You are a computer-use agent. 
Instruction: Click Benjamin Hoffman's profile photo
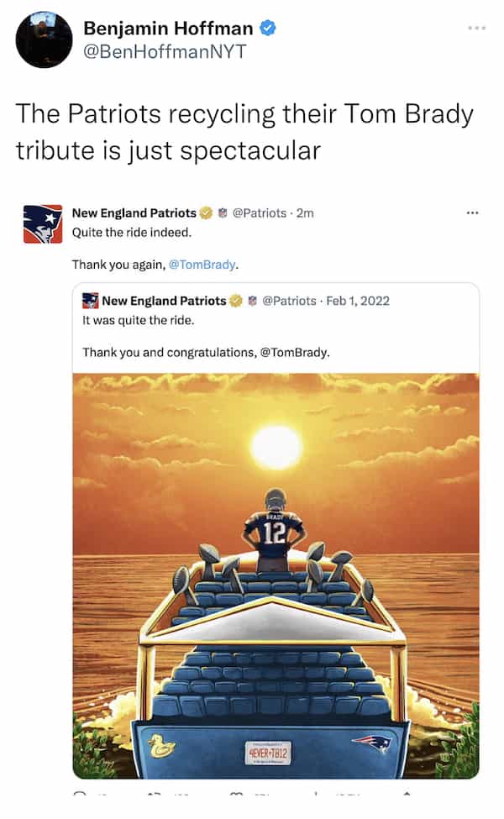pyautogui.click(x=38, y=35)
